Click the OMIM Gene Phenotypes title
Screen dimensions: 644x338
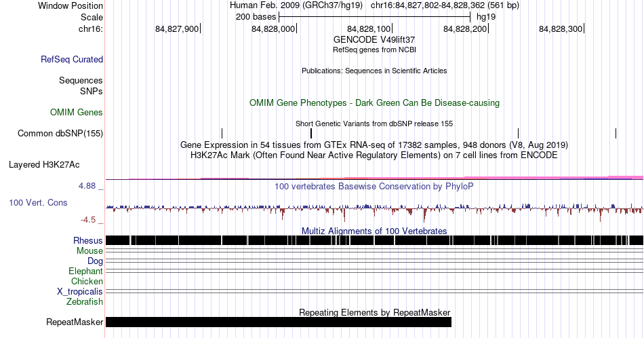click(374, 102)
